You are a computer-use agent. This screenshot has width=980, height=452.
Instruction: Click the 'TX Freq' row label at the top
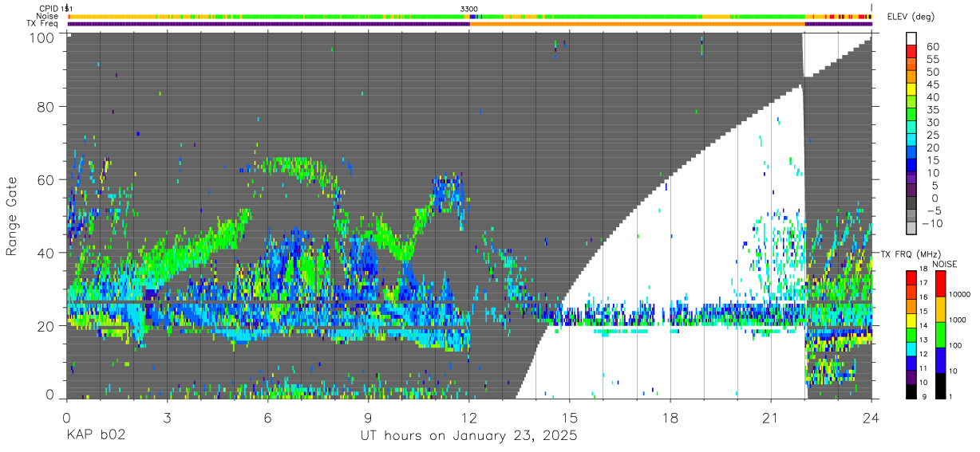[43, 24]
